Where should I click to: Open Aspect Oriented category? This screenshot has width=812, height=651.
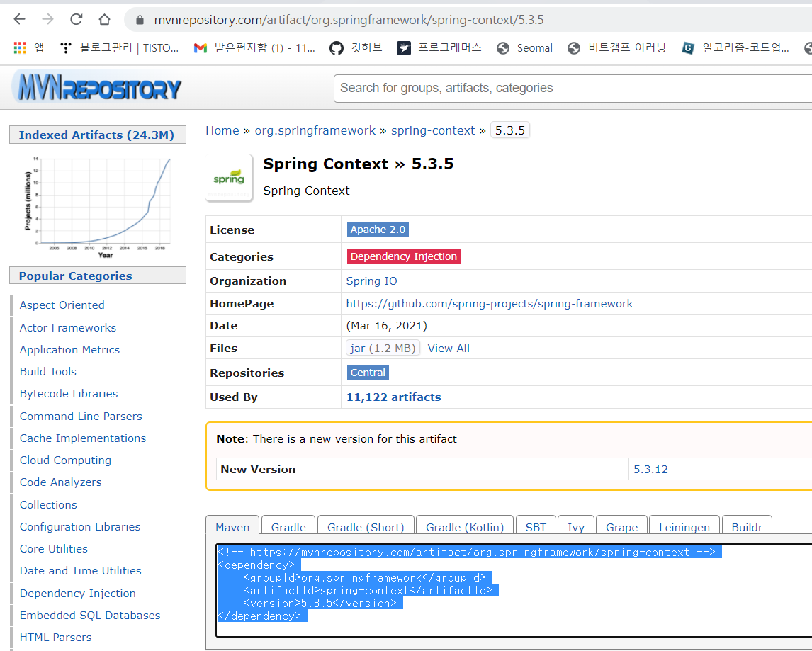click(x=62, y=305)
